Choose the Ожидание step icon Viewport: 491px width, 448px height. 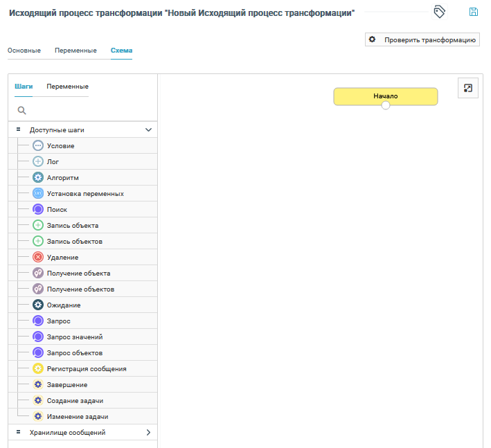(38, 305)
